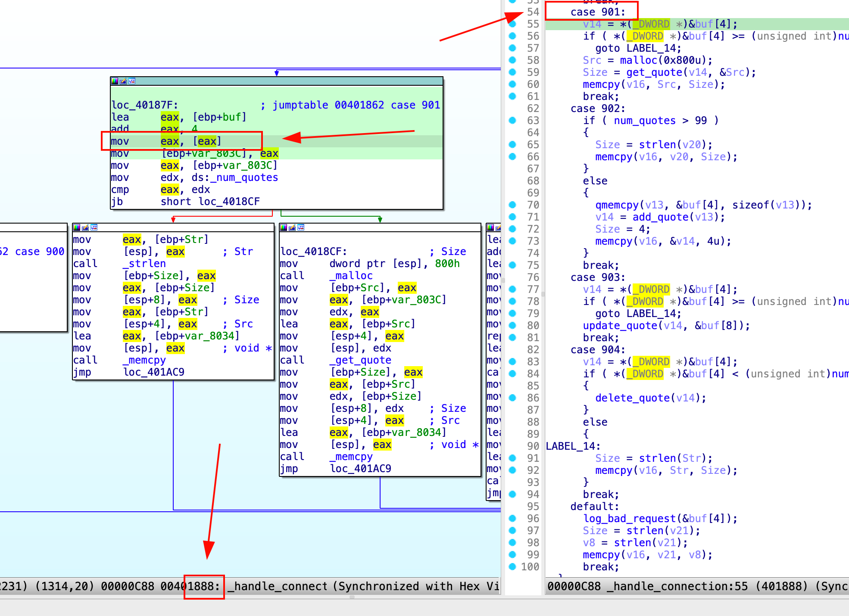Image resolution: width=849 pixels, height=616 pixels.
Task: Open color icon on loc_4018CF node header
Action: [x=284, y=227]
